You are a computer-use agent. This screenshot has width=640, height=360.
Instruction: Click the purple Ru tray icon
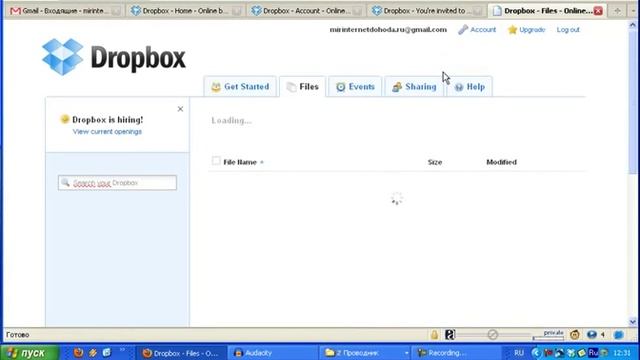[593, 353]
